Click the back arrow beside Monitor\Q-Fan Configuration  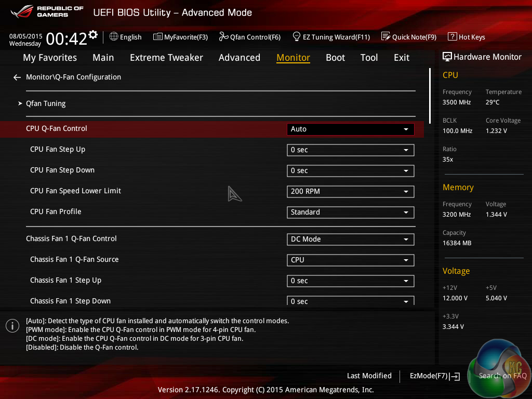coord(17,78)
